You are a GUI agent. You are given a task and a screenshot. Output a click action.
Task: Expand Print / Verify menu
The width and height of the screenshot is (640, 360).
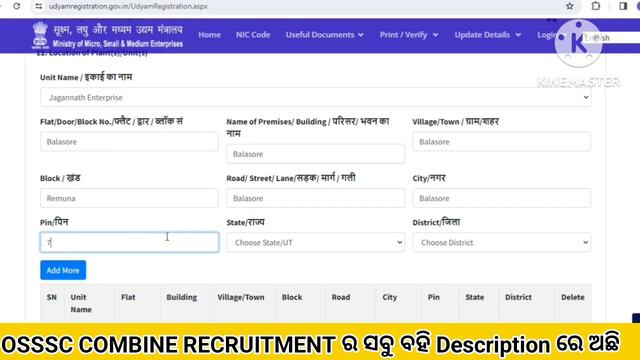tap(409, 35)
